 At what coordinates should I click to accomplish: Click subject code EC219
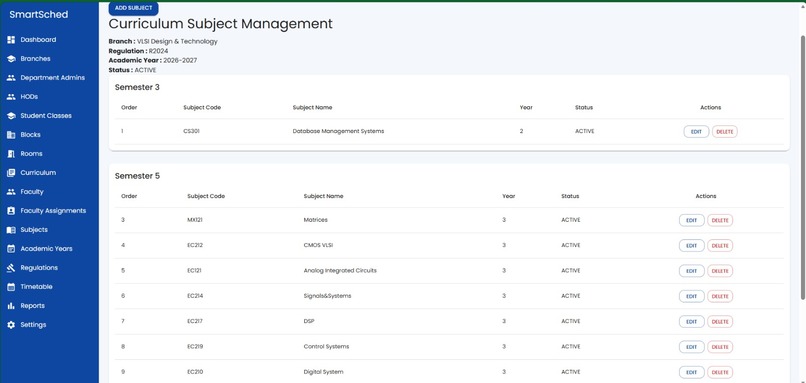pyautogui.click(x=195, y=346)
